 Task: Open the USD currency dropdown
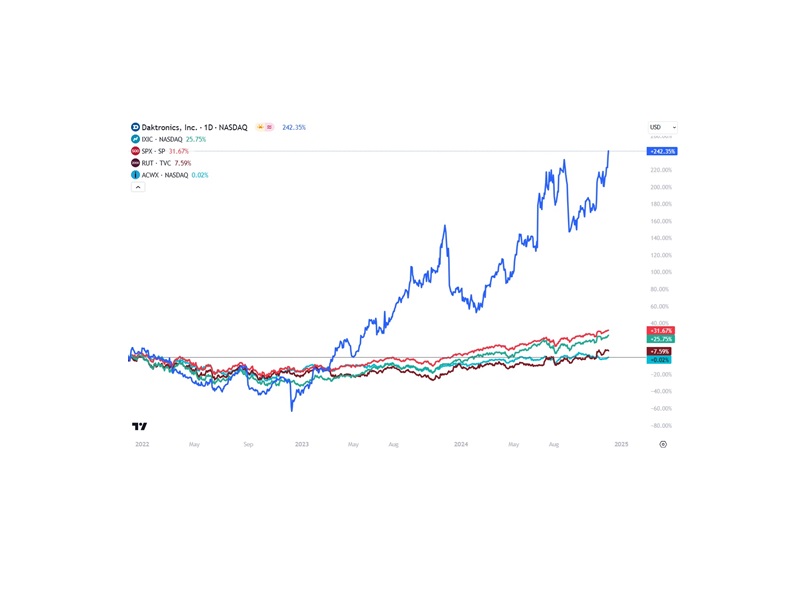pyautogui.click(x=662, y=128)
